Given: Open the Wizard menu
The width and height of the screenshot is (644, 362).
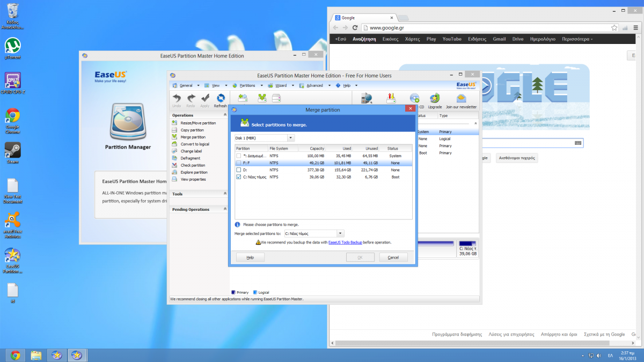Looking at the screenshot, I should click(x=281, y=85).
